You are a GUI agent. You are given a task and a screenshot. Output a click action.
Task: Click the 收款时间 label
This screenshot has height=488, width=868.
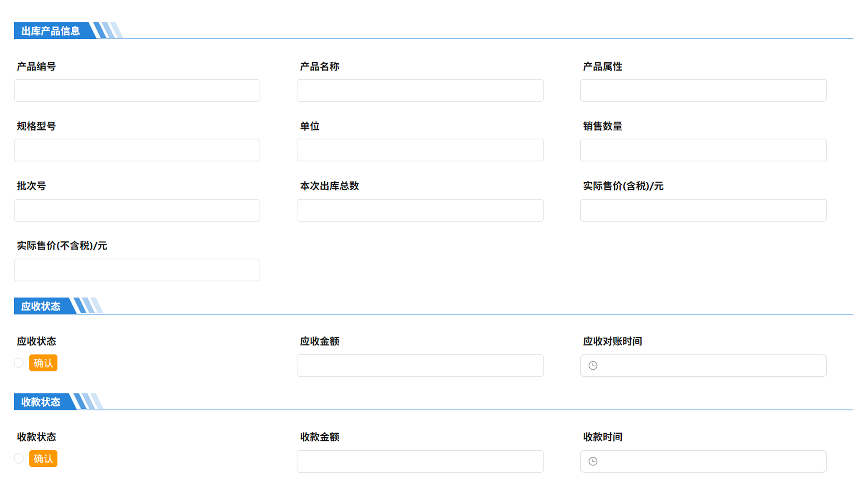point(602,437)
